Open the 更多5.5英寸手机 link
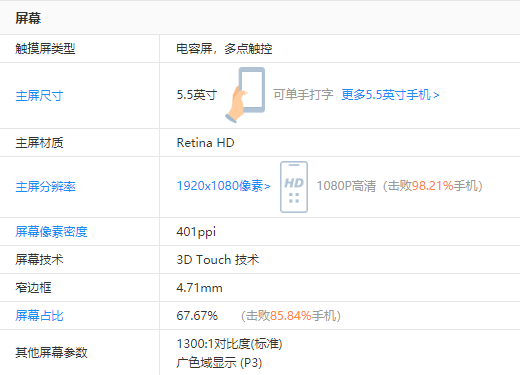520x375 pixels. tap(390, 95)
